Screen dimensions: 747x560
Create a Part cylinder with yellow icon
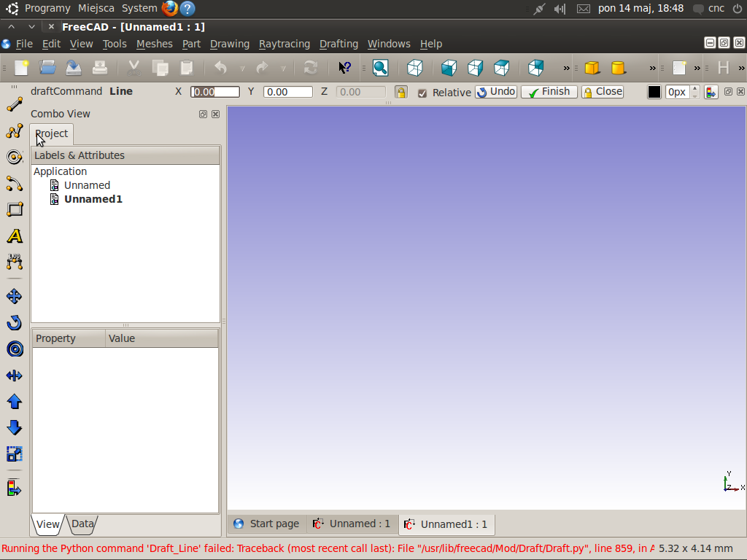618,68
